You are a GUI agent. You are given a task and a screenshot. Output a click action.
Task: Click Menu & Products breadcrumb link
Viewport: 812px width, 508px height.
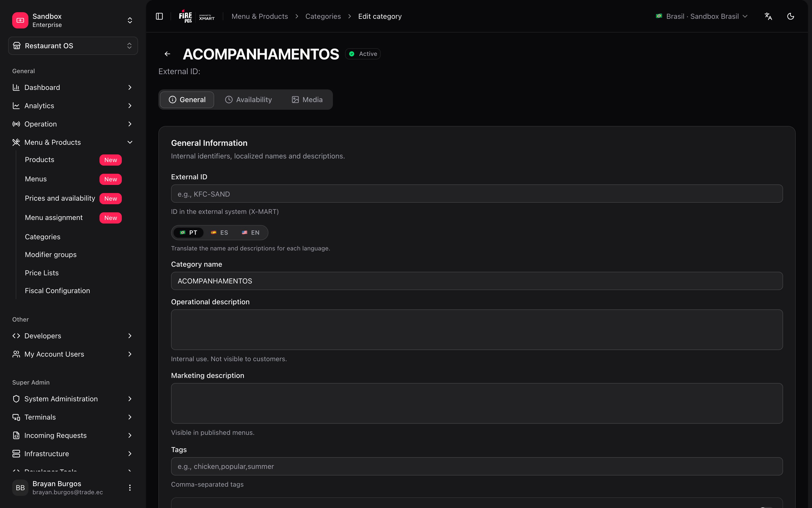click(x=260, y=16)
